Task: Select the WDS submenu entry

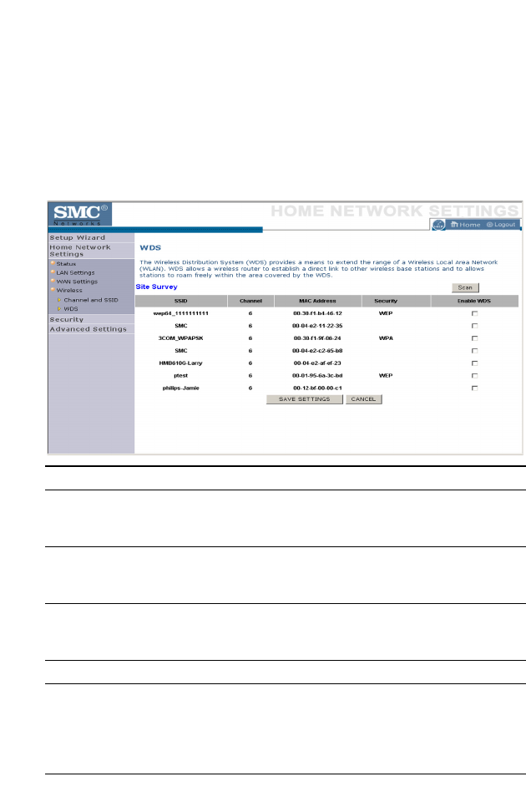Action: (70, 308)
